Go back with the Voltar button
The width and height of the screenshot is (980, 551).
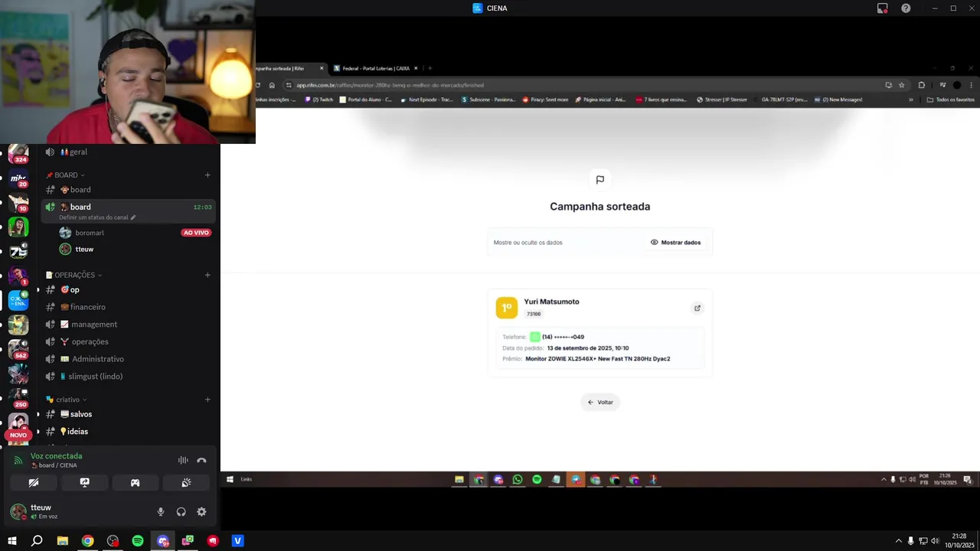tap(600, 403)
